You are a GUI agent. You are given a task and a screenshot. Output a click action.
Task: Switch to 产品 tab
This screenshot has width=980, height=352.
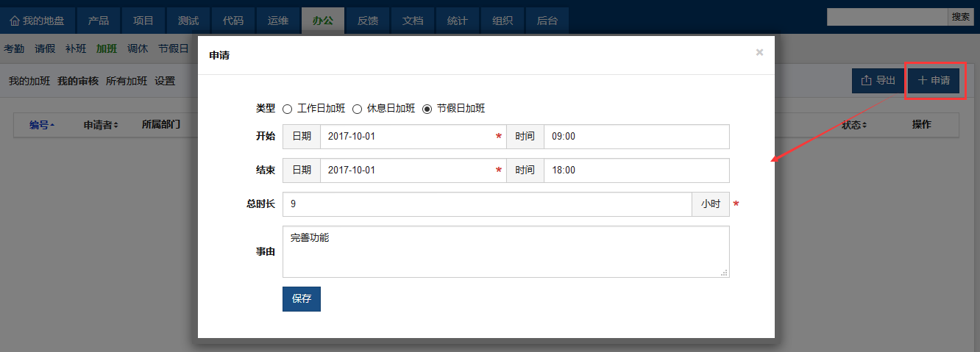coord(99,21)
